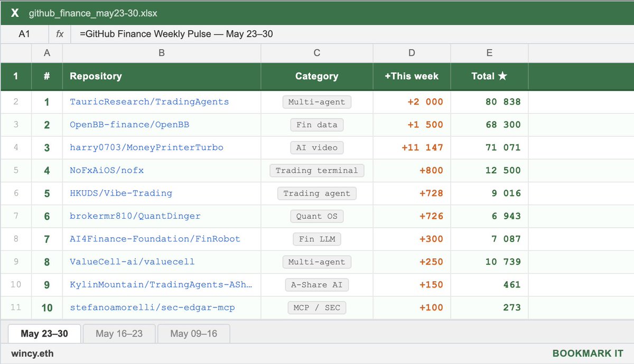Select the 10 739 total stars cell
Image resolution: width=634 pixels, height=364 pixels.
point(489,262)
